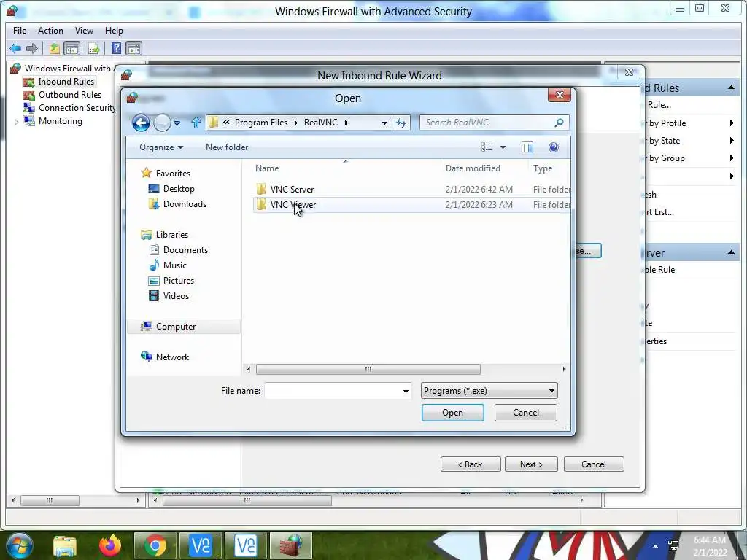This screenshot has width=747, height=560.
Task: Open the File menu
Action: (x=20, y=31)
